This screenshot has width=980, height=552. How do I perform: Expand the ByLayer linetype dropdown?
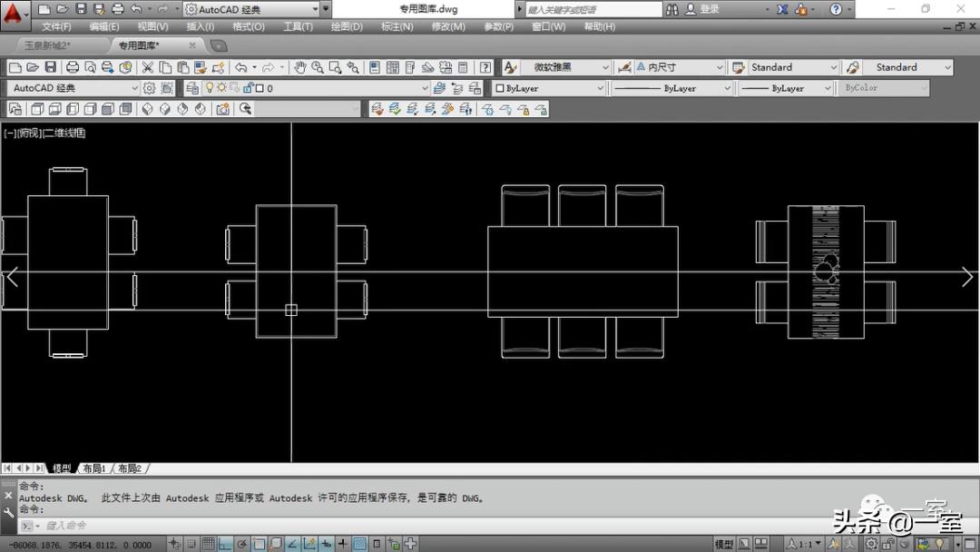click(727, 88)
